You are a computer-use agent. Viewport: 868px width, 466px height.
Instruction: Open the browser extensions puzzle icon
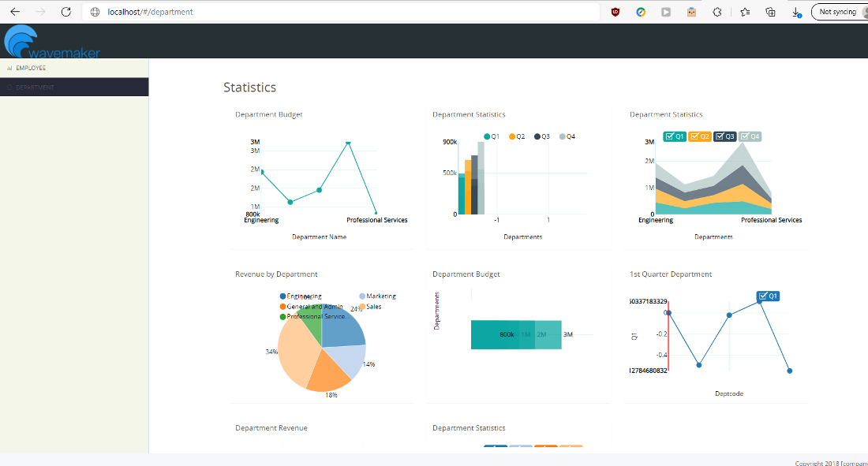point(716,12)
